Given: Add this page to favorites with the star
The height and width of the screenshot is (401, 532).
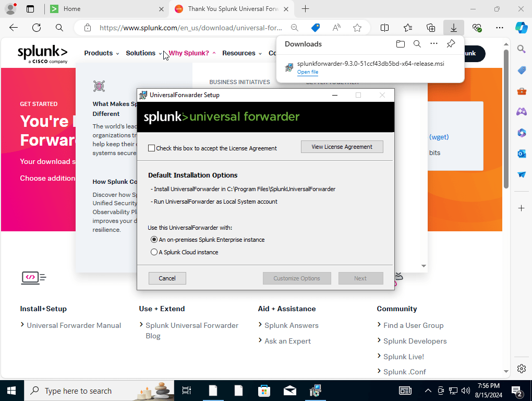Looking at the screenshot, I should point(357,28).
